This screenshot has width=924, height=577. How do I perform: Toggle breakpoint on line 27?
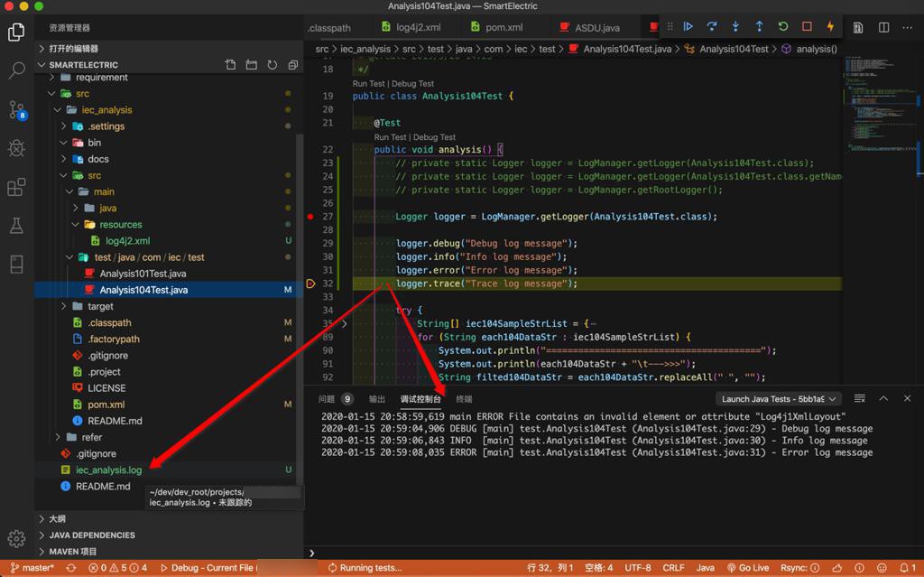click(x=310, y=217)
